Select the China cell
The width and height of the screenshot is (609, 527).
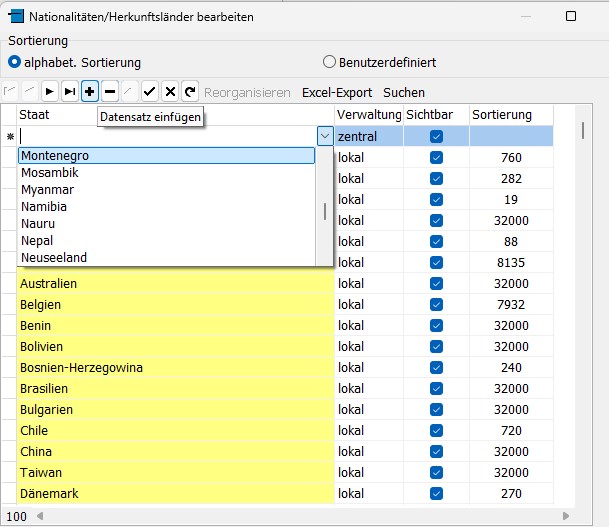point(176,451)
